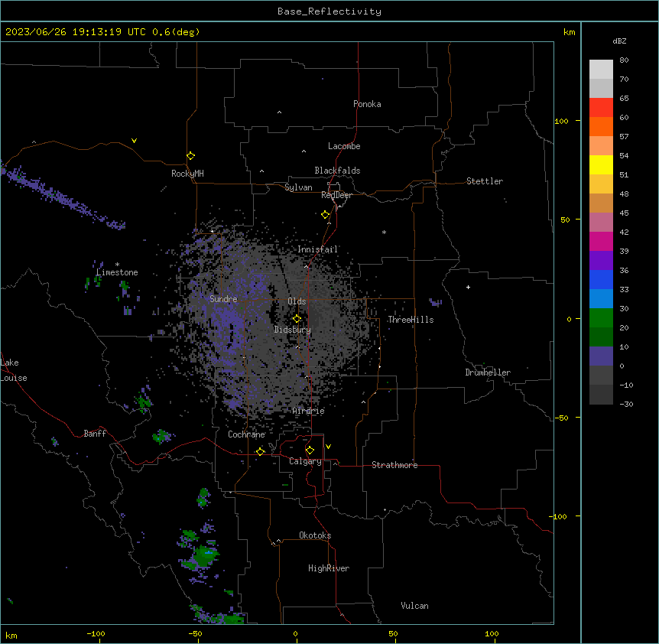Click the Didsbury town label
The height and width of the screenshot is (644, 659).
coord(293,330)
